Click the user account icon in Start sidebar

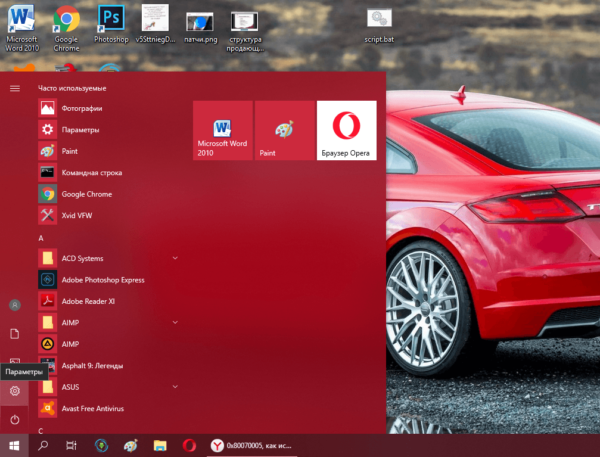tap(15, 305)
